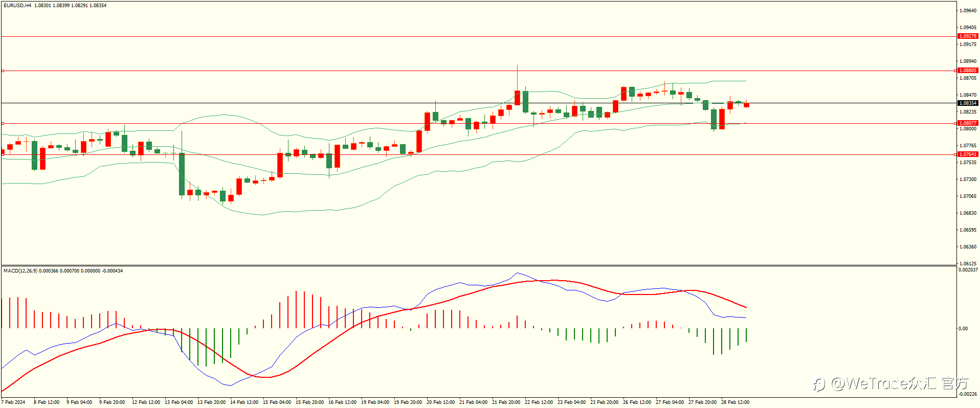Click the MACD(12,26,9) indicator label

point(20,271)
